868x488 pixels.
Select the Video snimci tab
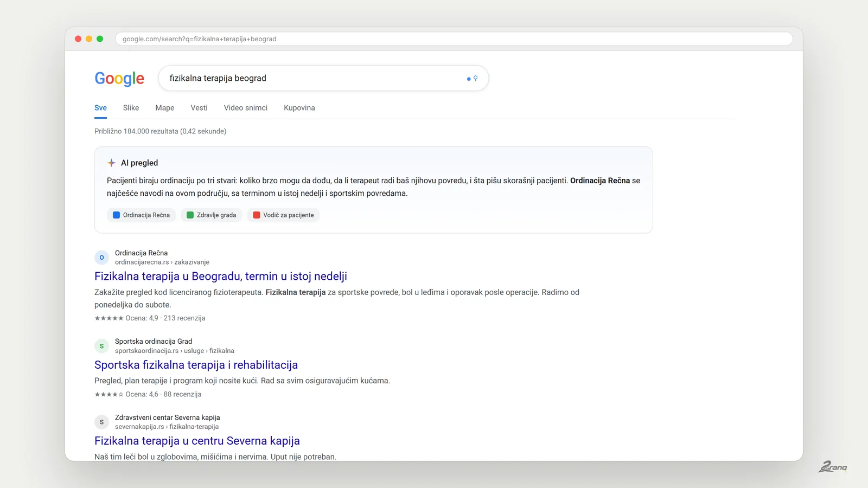click(246, 108)
